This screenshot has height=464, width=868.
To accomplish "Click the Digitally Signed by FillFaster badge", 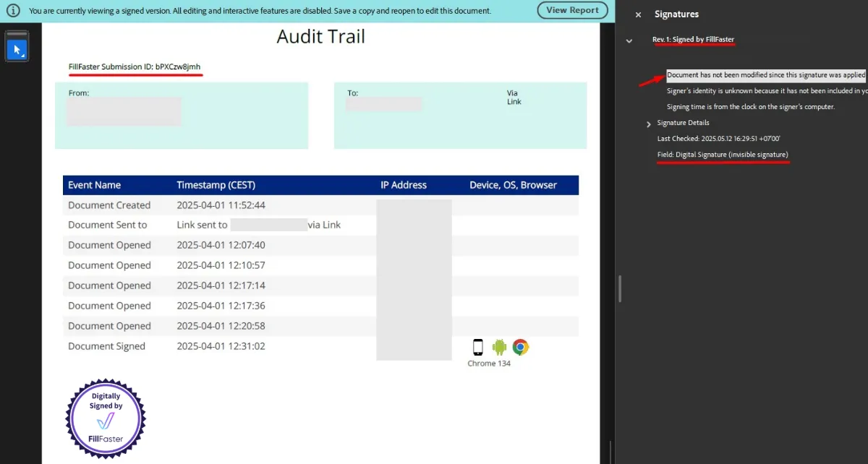I will 105,418.
